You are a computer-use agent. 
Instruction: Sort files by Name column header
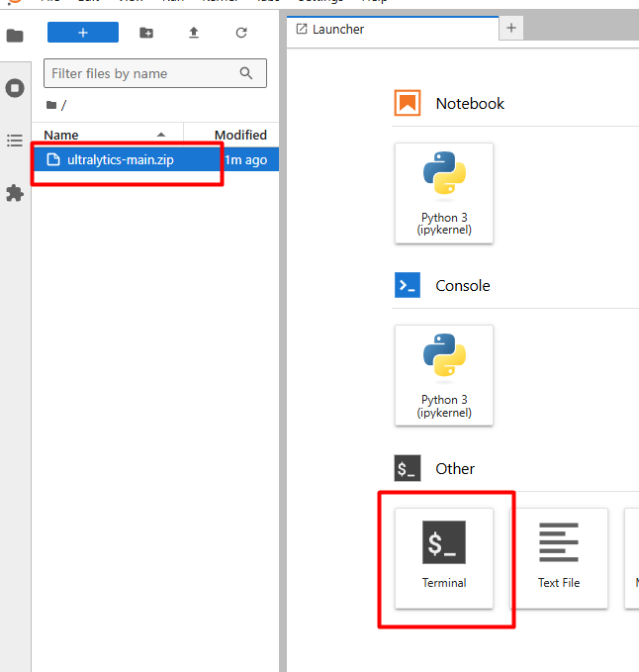tap(107, 135)
